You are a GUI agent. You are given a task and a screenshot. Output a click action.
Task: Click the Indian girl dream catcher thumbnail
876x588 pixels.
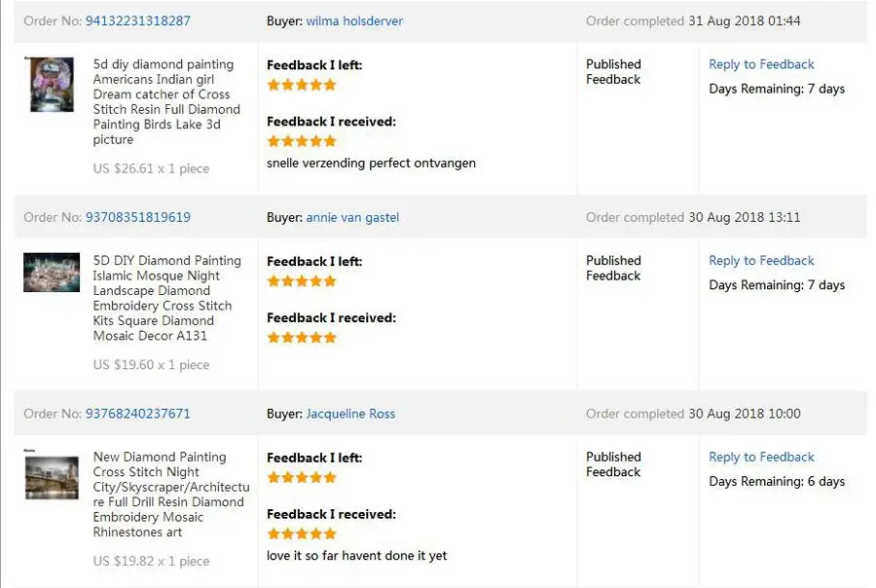click(x=52, y=85)
